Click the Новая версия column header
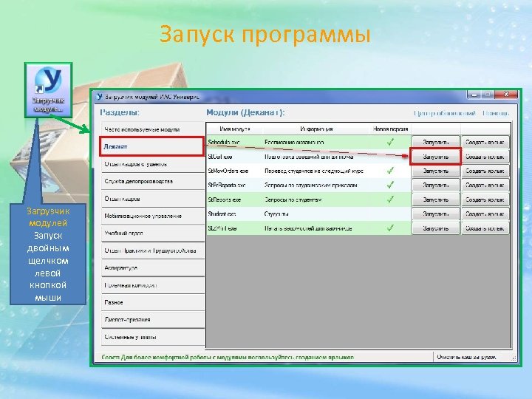The width and height of the screenshot is (532, 399). (x=390, y=129)
